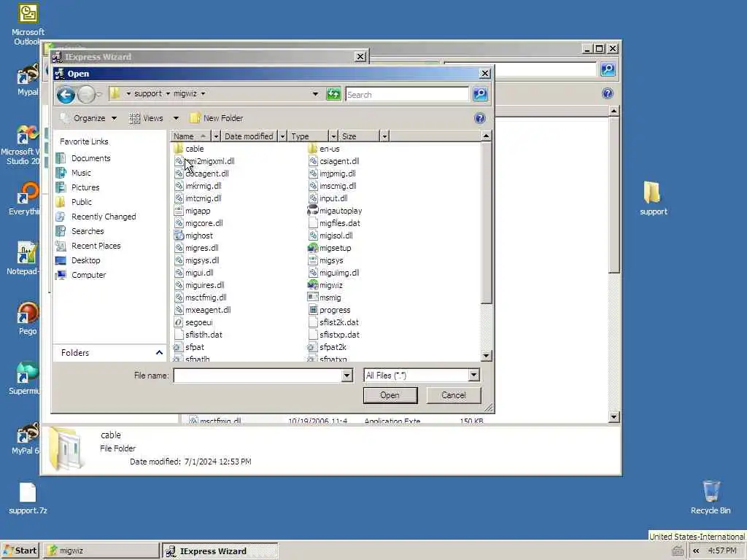
Task: Click the Cancel button
Action: tap(454, 395)
